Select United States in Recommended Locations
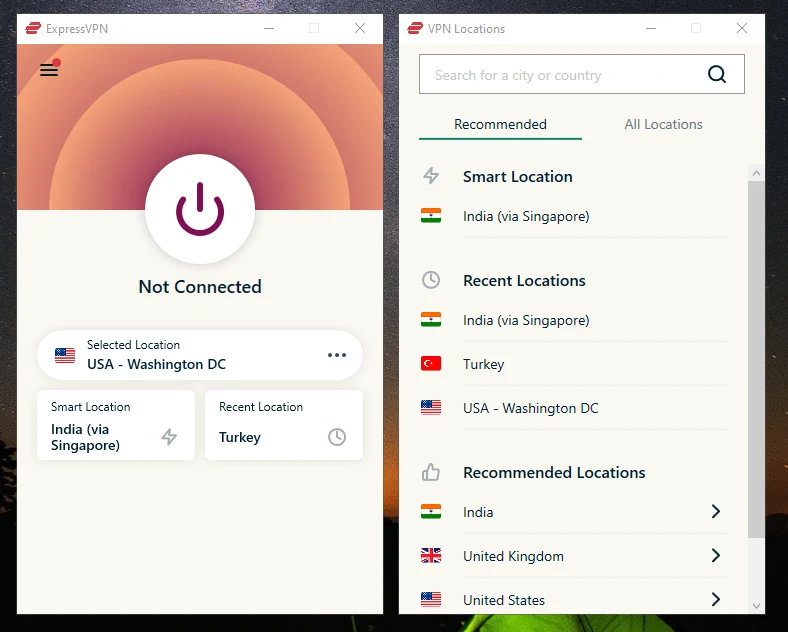This screenshot has width=788, height=632. coord(574,599)
